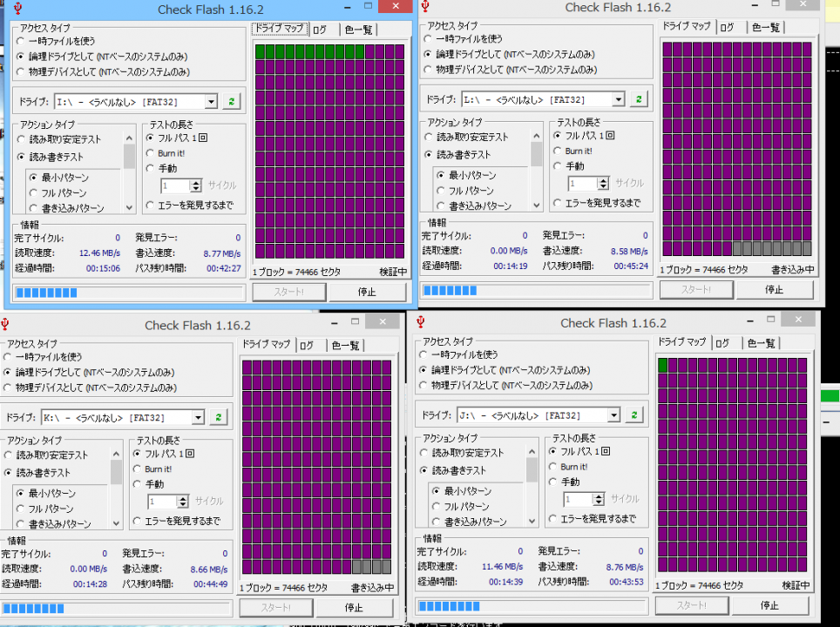Open the K:\ drive dropdown
Image resolution: width=840 pixels, height=627 pixels.
(198, 417)
